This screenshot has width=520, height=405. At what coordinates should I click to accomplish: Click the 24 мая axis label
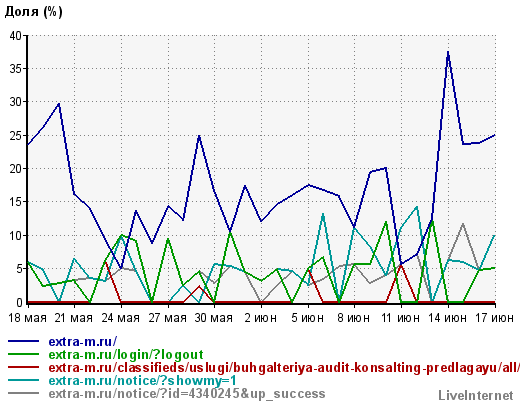pos(121,318)
